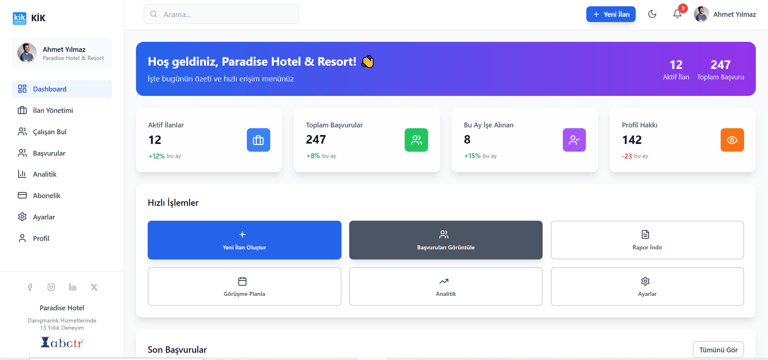
Task: Click Yeni İlan Oluştur quick action
Action: pyautogui.click(x=244, y=240)
